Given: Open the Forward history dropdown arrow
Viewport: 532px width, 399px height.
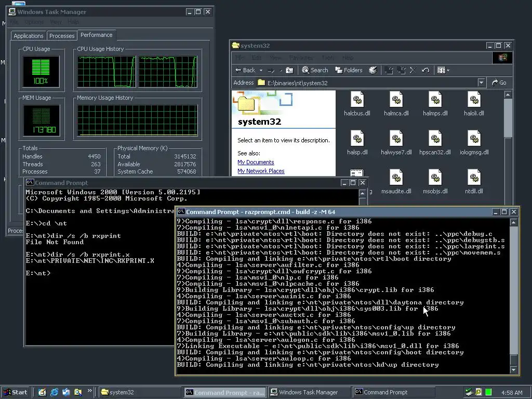Looking at the screenshot, I should (x=281, y=71).
